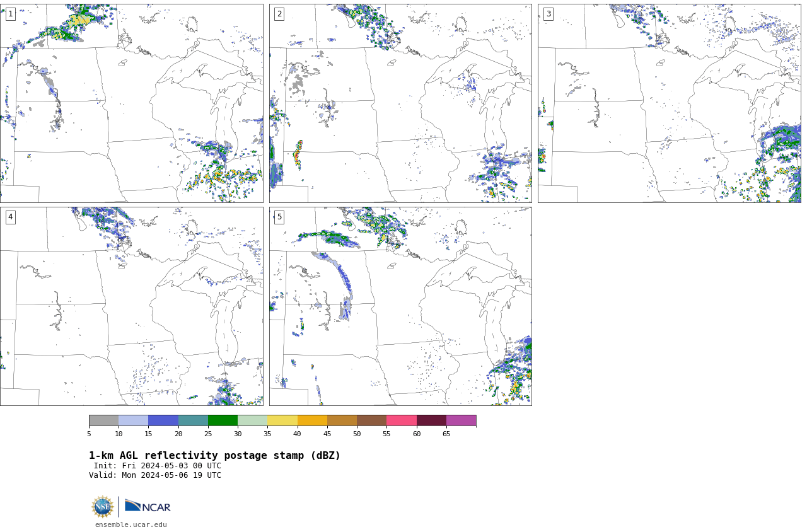Click the teal 20-25 dBZ swatch
807x532 pixels.
(x=193, y=420)
